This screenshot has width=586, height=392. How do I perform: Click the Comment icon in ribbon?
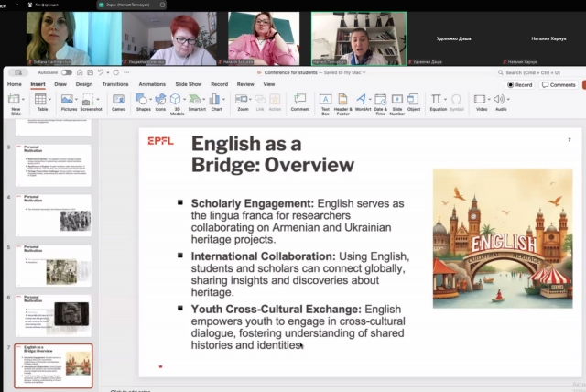[299, 100]
